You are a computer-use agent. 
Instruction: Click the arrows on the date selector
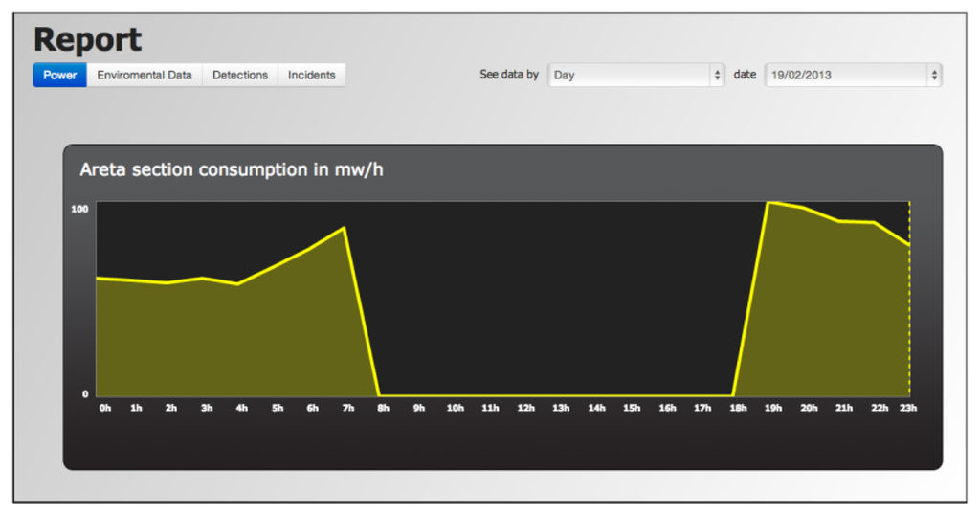[x=934, y=75]
